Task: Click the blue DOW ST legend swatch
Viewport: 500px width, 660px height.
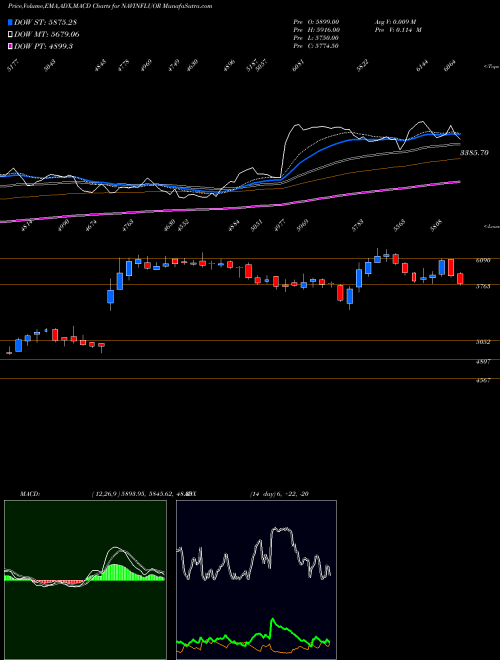Action: pyautogui.click(x=10, y=22)
